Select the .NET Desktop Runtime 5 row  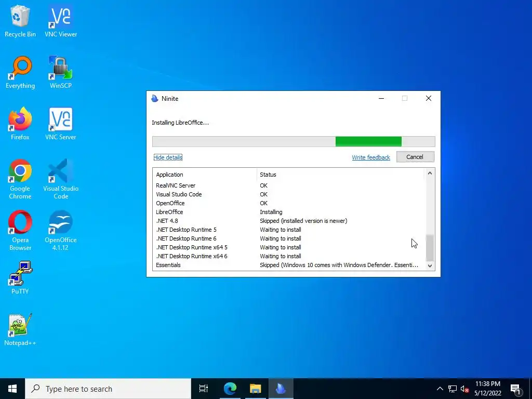point(289,230)
